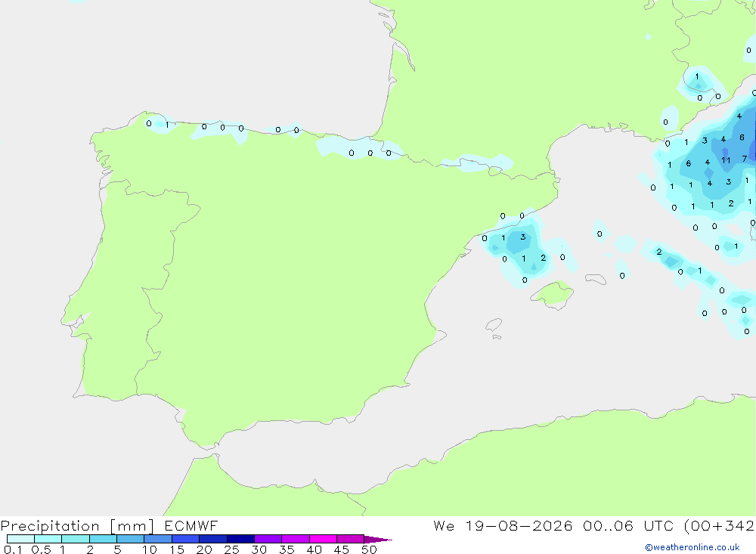Click the legend tick label "45"
756x554 pixels.
pyautogui.click(x=342, y=549)
